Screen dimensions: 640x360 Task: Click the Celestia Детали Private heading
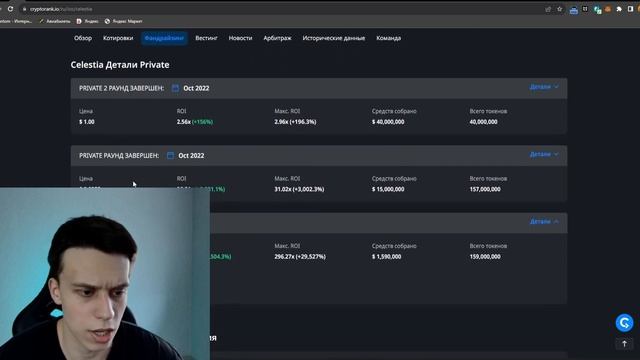pyautogui.click(x=120, y=65)
